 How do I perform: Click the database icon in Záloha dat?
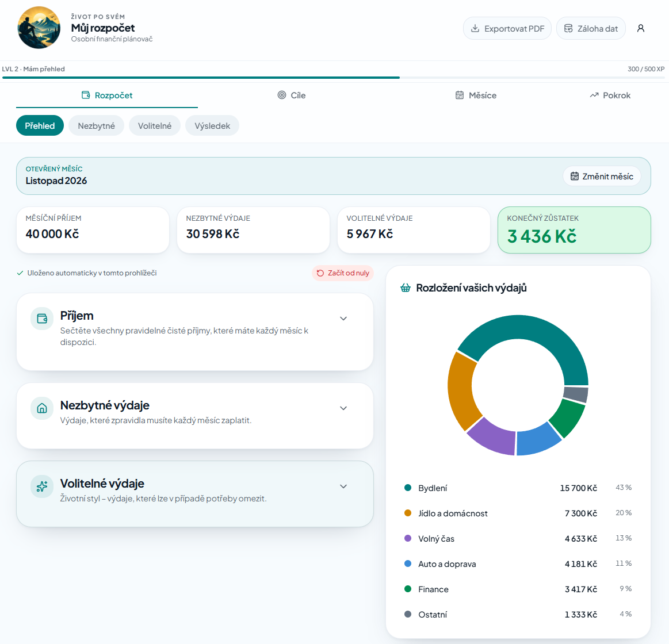point(568,29)
